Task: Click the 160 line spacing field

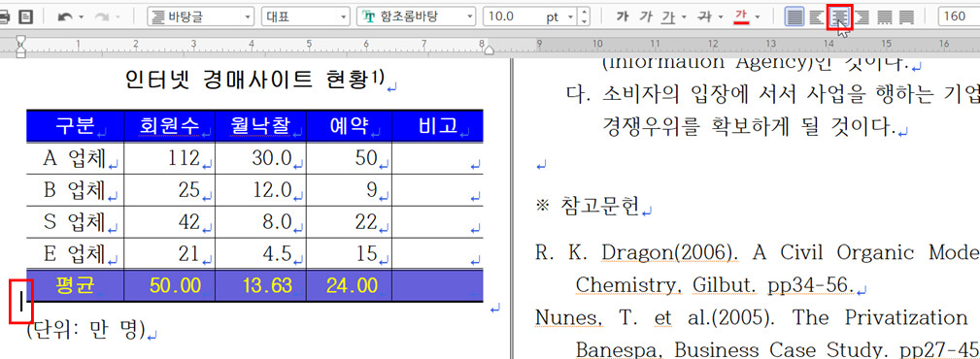Action: [x=959, y=16]
